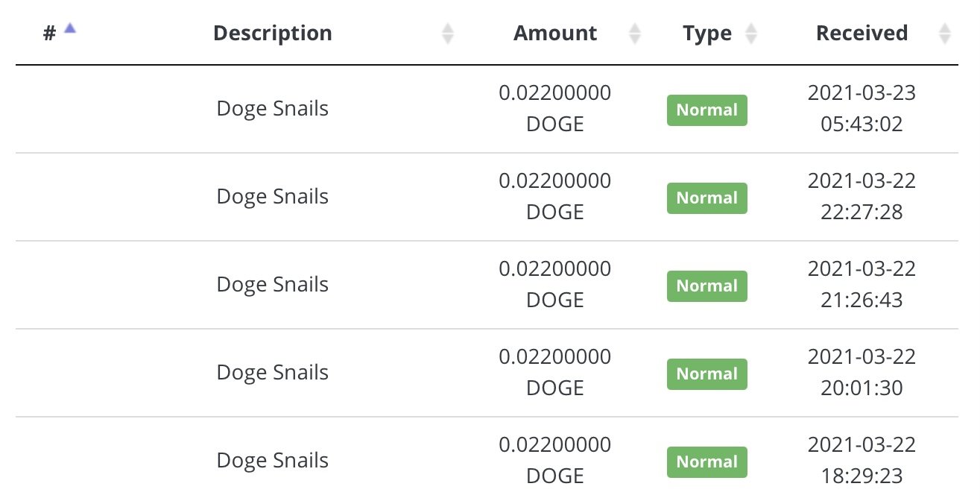Select the Type column header
Image resolution: width=980 pixels, height=504 pixels.
(x=707, y=34)
